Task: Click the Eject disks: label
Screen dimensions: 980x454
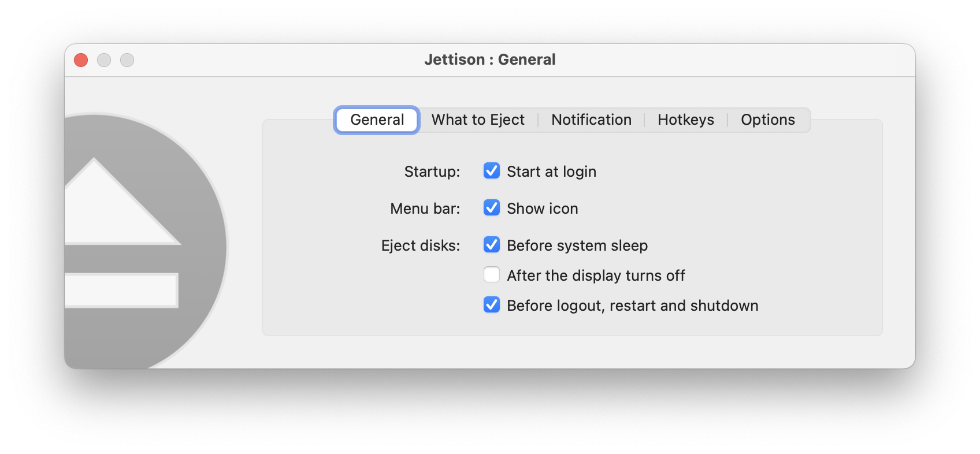Action: point(421,245)
